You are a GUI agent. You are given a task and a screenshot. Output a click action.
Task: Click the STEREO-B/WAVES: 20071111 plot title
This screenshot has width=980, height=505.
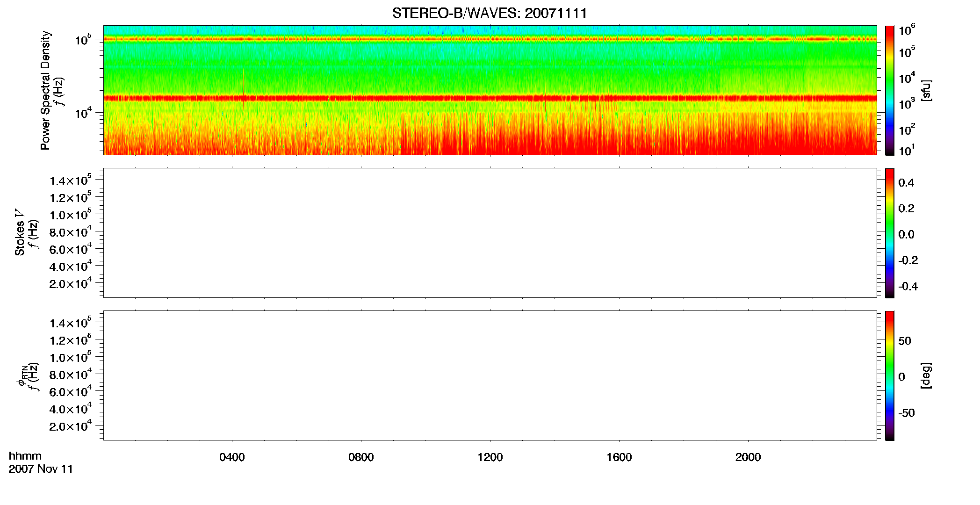click(x=490, y=14)
